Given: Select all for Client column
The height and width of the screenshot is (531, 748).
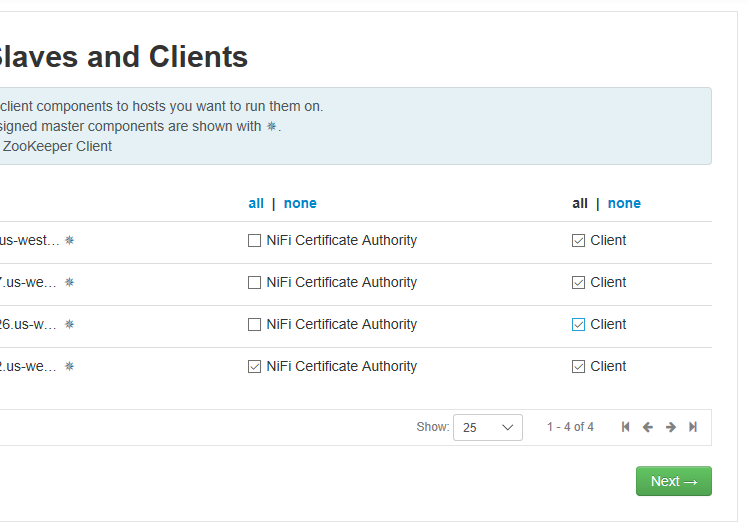Looking at the screenshot, I should coord(580,203).
